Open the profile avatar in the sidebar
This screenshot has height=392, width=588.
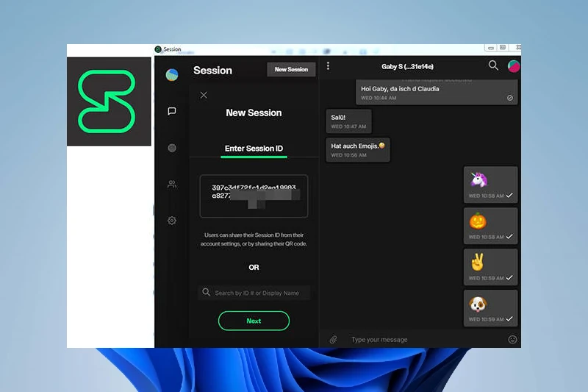click(x=172, y=74)
